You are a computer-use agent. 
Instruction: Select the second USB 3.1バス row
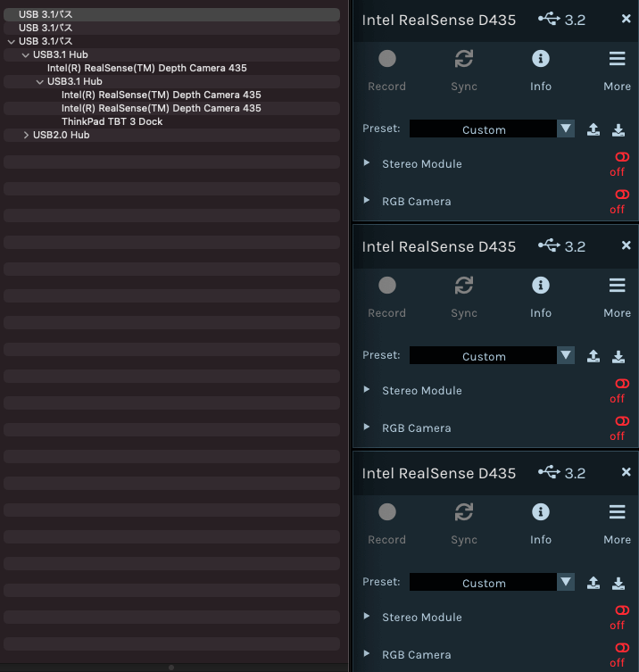click(171, 28)
